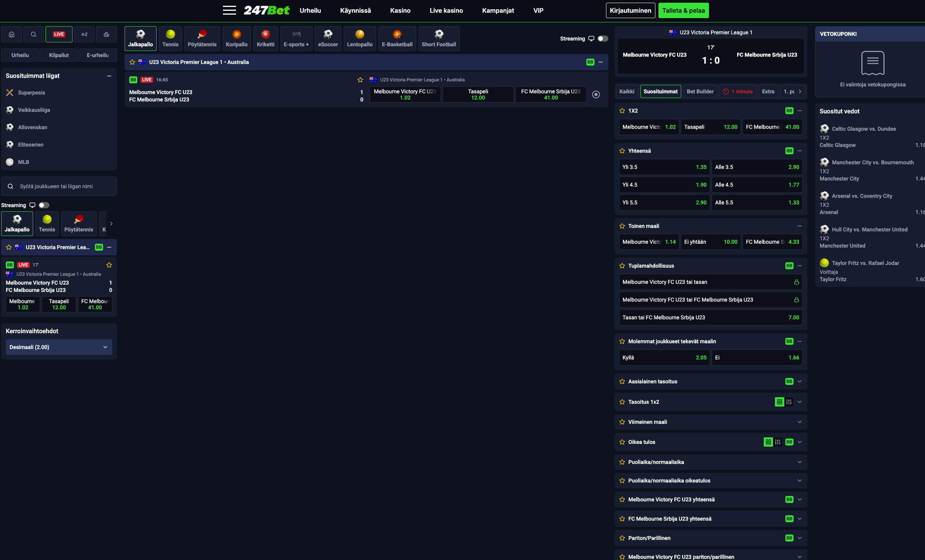The width and height of the screenshot is (925, 560).
Task: Select Lentopallo sport icon
Action: 360,39
